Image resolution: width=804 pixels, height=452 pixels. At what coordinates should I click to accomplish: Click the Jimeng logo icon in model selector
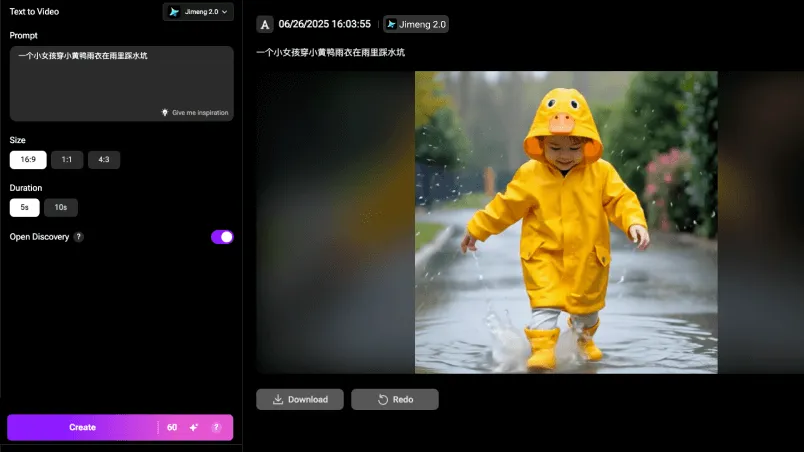[x=175, y=12]
